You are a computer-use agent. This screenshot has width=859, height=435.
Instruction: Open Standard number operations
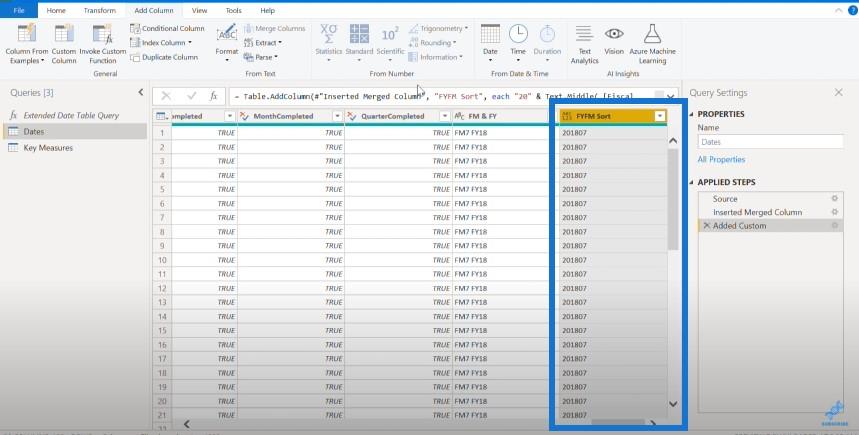coord(359,43)
